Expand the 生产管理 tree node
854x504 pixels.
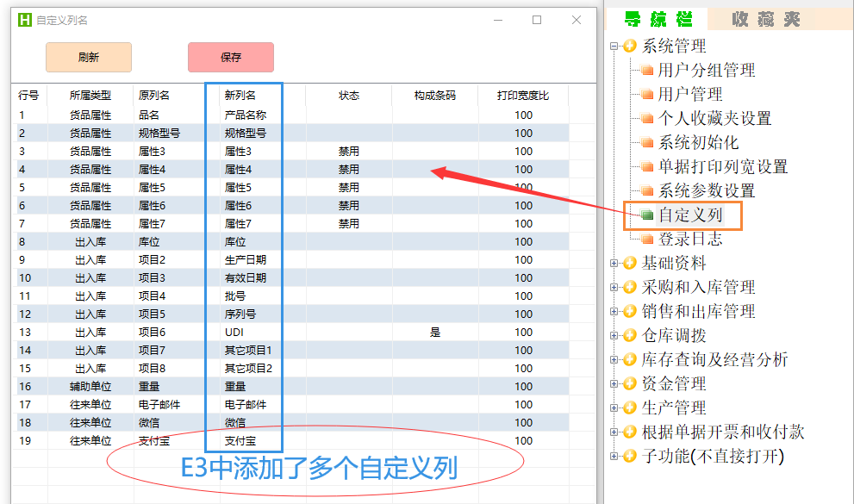click(x=614, y=408)
